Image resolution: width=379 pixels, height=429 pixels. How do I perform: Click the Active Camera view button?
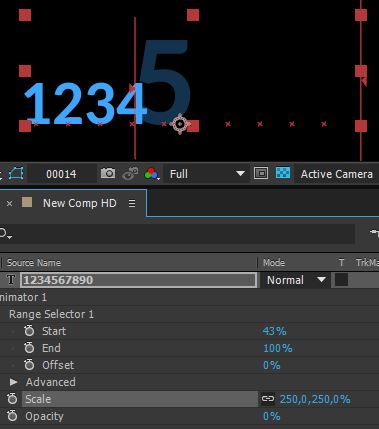[x=337, y=174]
